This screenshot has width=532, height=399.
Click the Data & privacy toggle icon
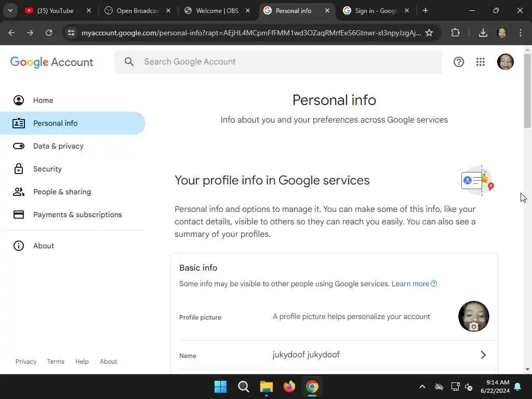(19, 146)
